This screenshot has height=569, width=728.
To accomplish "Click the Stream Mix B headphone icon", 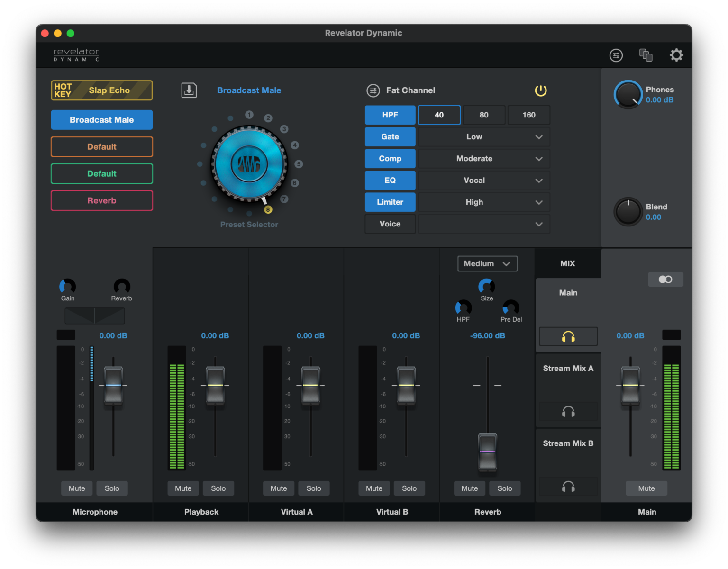I will [568, 486].
